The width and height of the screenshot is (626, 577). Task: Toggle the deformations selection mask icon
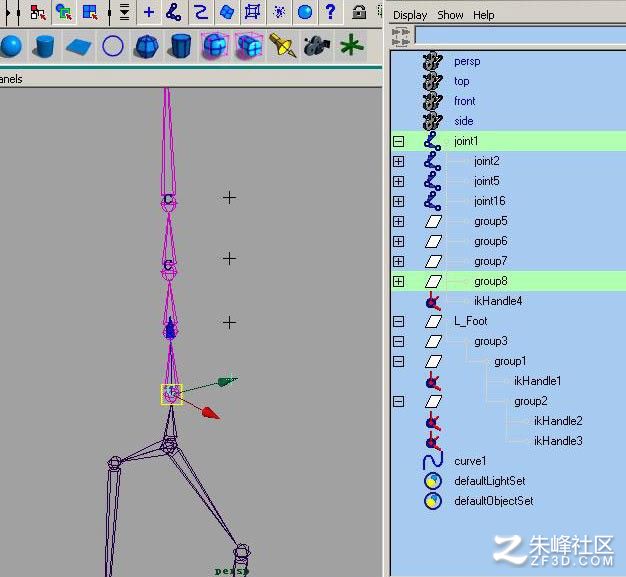point(252,12)
